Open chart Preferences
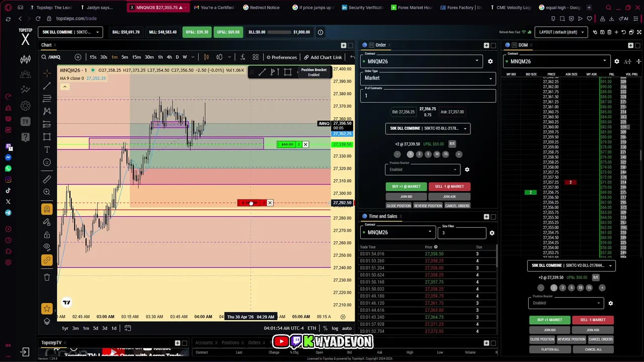This screenshot has width=644, height=362. point(281,57)
